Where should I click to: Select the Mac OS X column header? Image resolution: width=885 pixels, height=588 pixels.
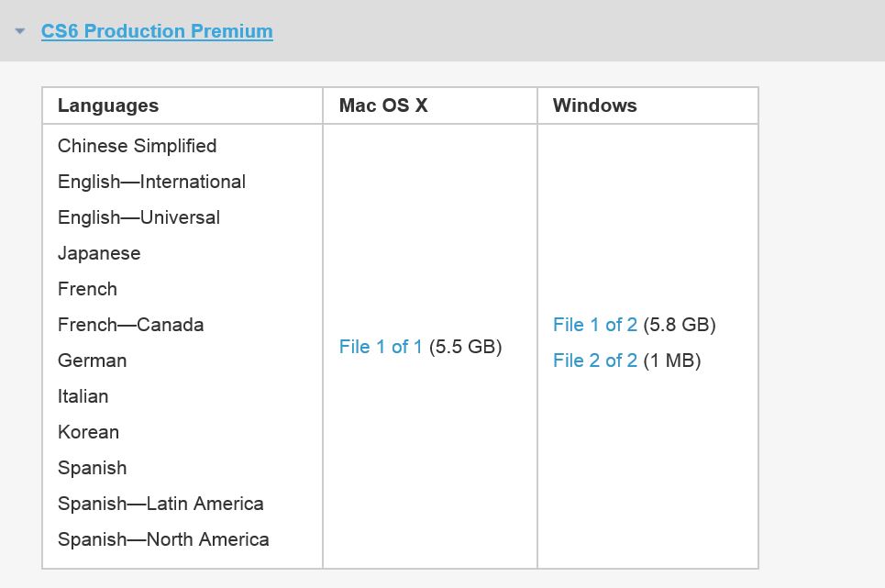(382, 105)
